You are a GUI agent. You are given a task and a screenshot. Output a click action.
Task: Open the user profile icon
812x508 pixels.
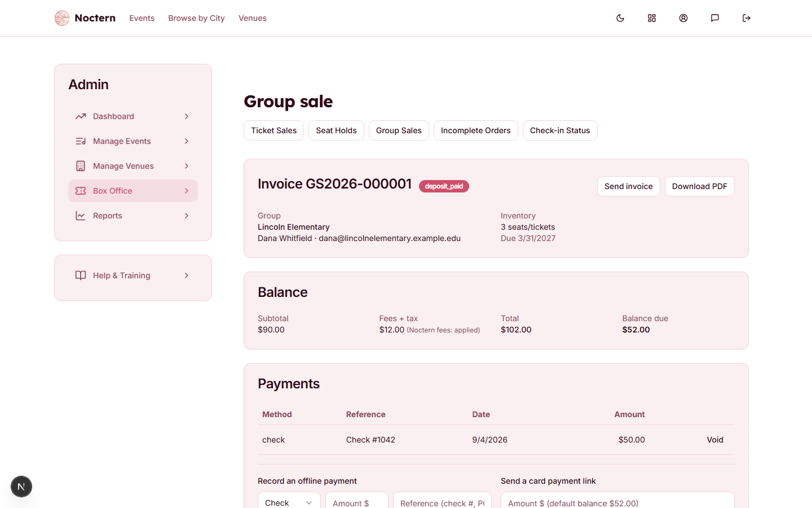(683, 18)
